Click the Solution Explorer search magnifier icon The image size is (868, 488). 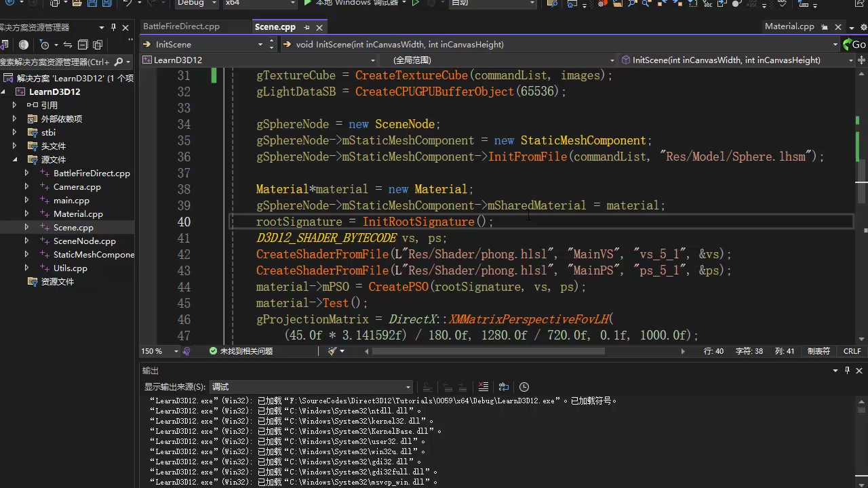(x=119, y=62)
